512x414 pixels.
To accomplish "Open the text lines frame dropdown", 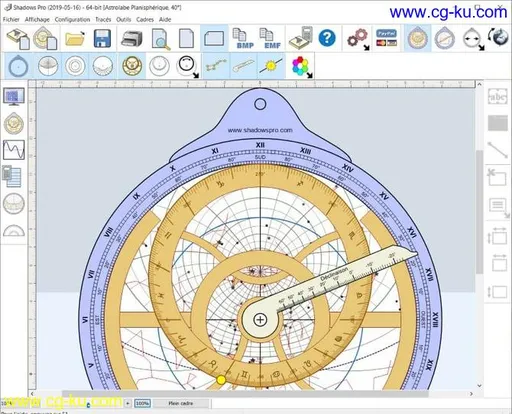I will pos(499,207).
